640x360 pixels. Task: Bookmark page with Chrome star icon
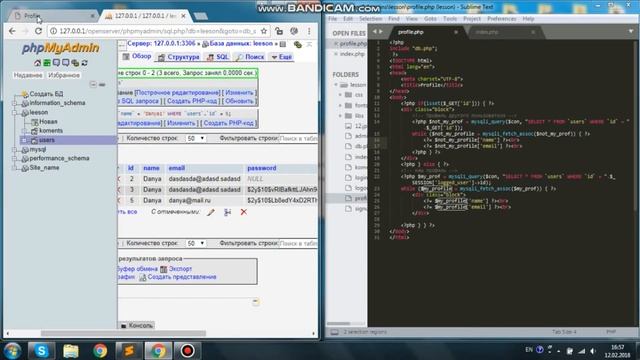coord(264,31)
